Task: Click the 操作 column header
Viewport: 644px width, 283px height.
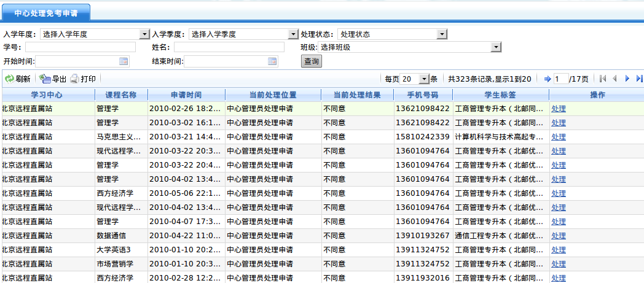Action: tap(597, 95)
